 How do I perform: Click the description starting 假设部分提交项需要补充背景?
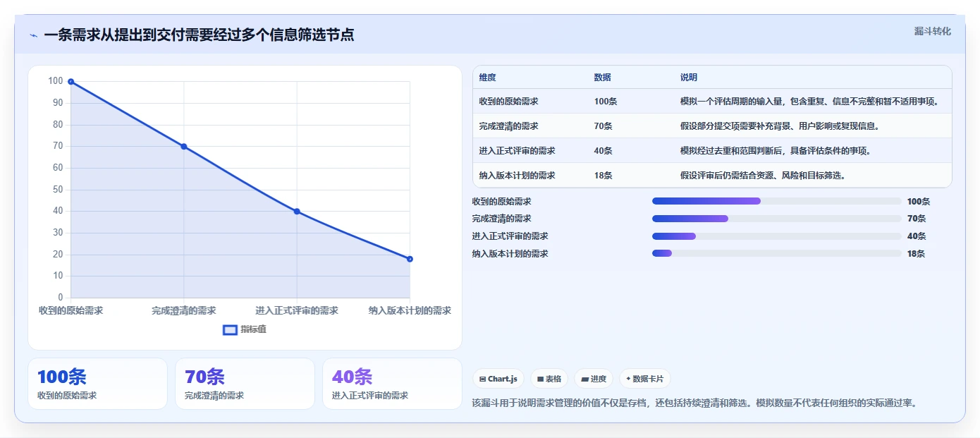point(780,126)
